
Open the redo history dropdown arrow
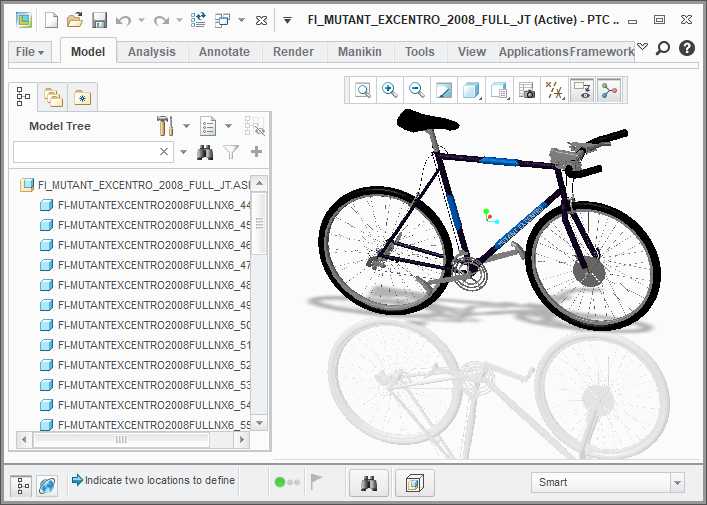[179, 20]
